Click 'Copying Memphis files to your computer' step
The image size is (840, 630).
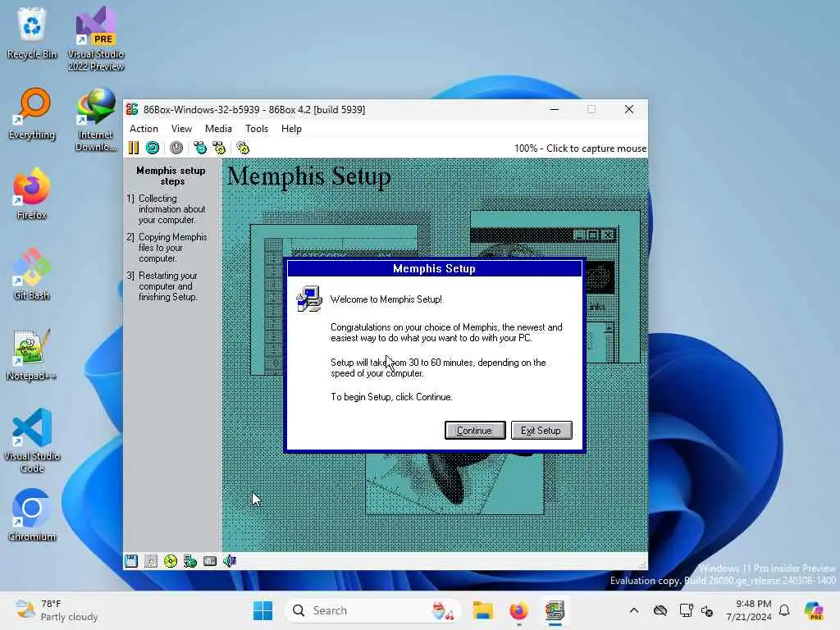coord(172,248)
